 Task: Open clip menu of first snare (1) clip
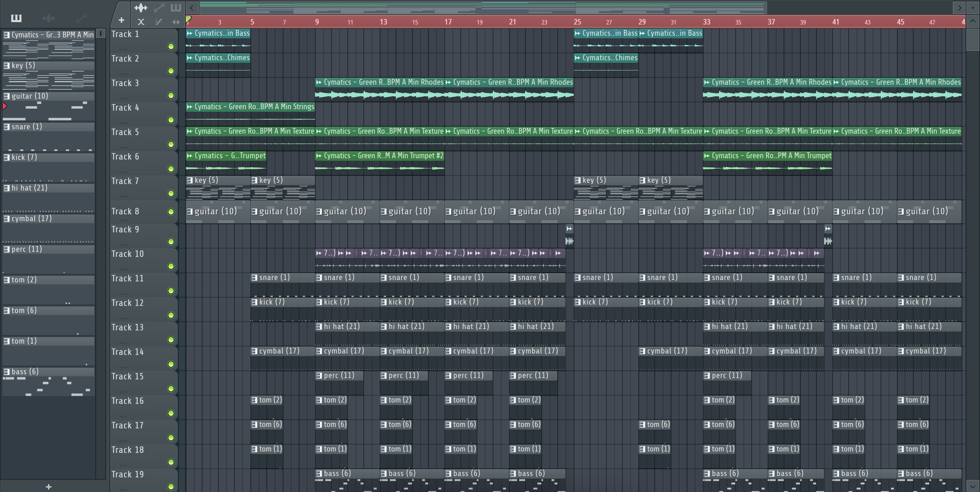(x=254, y=278)
